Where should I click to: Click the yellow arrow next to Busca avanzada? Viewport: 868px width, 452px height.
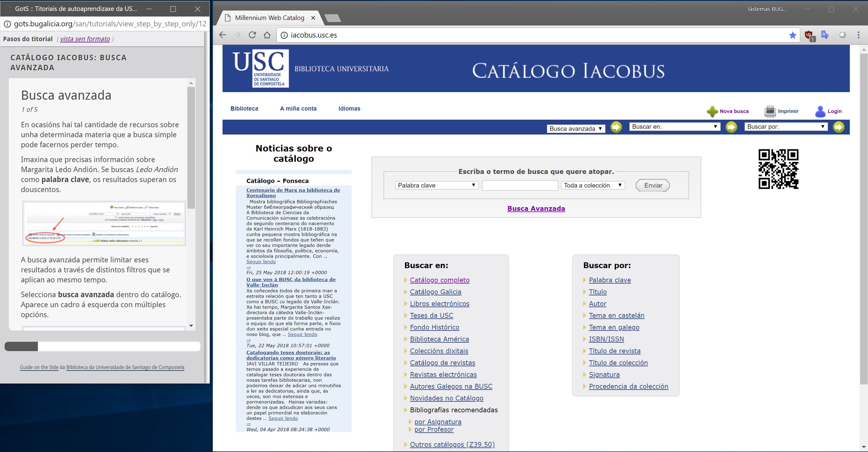click(616, 127)
